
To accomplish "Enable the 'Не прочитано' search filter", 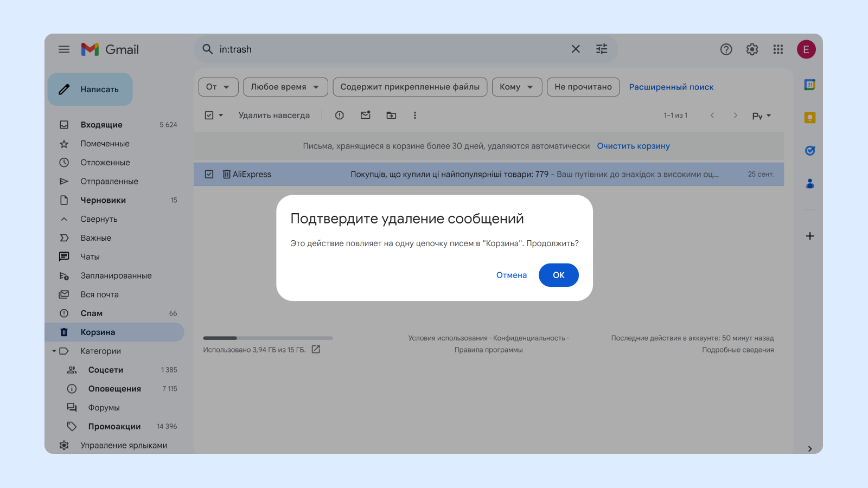I will point(583,87).
